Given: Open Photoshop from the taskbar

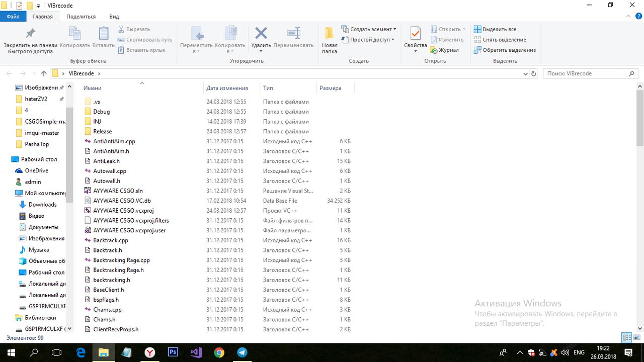Looking at the screenshot, I should coord(173,352).
